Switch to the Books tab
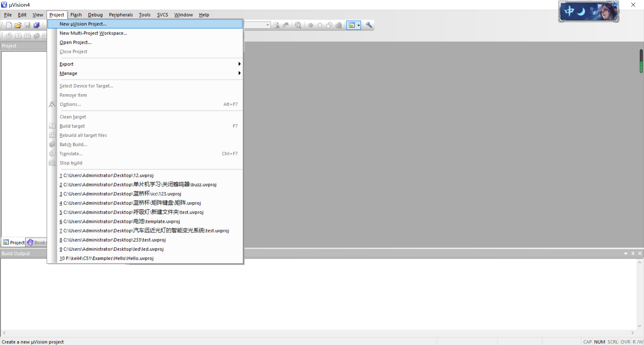The width and height of the screenshot is (644, 345). [37, 242]
